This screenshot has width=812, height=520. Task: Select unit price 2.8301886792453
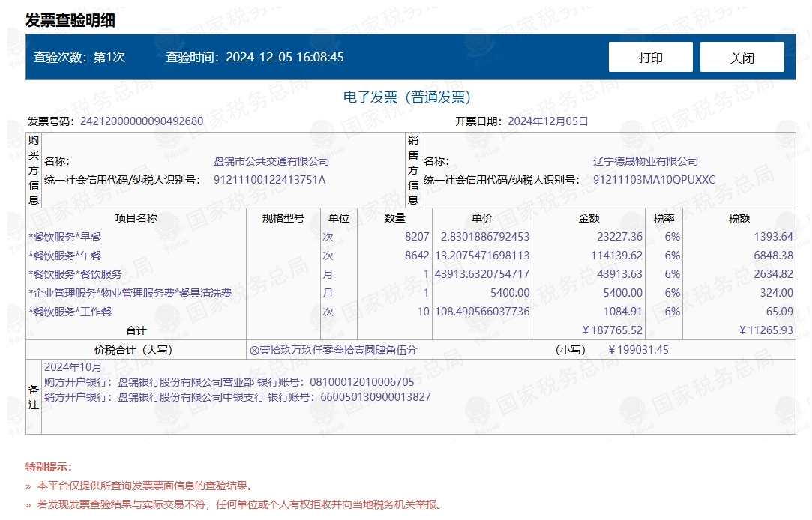click(x=484, y=237)
